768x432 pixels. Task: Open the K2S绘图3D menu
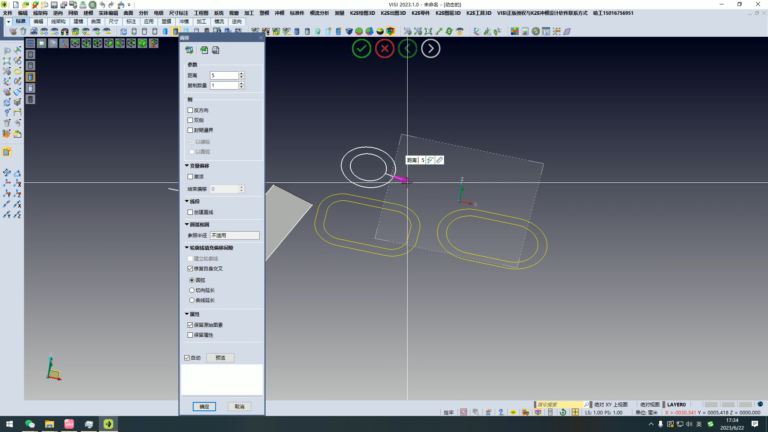pyautogui.click(x=362, y=13)
